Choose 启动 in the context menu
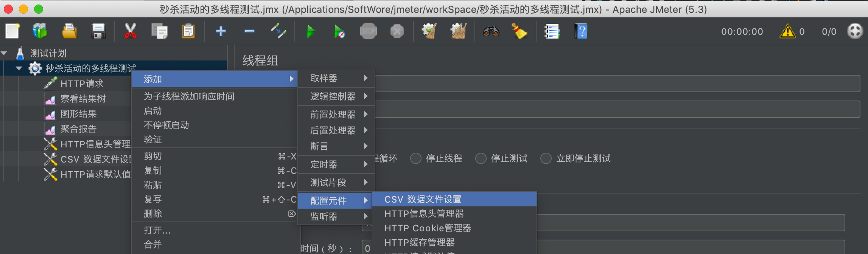 (x=215, y=111)
